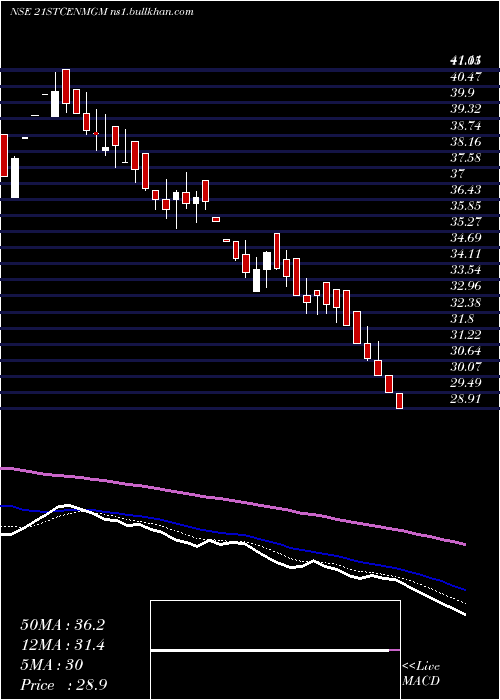Select the 37 price axis label
This screenshot has height=700, width=500.
tap(458, 174)
